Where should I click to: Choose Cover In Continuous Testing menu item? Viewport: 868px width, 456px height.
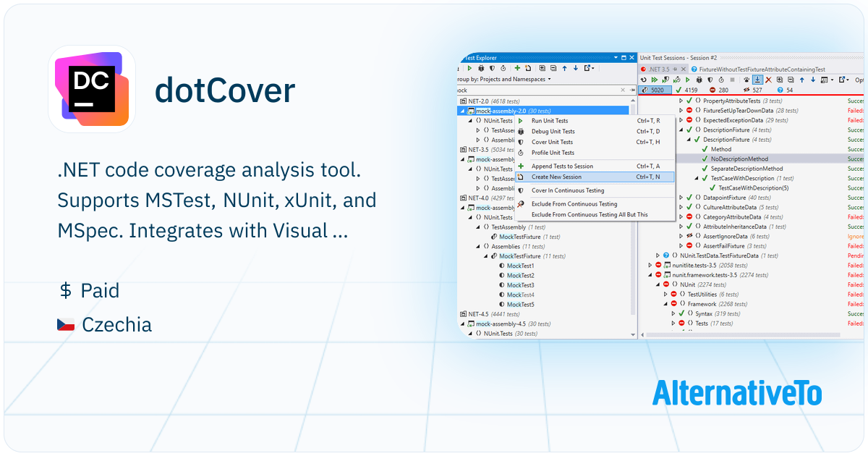[595, 190]
